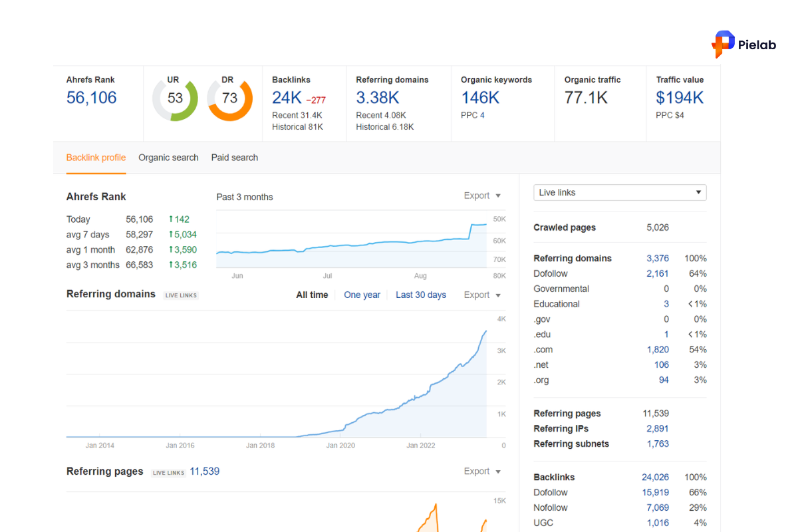Select the Last 30 days range
Image resolution: width=798 pixels, height=532 pixels.
(421, 295)
